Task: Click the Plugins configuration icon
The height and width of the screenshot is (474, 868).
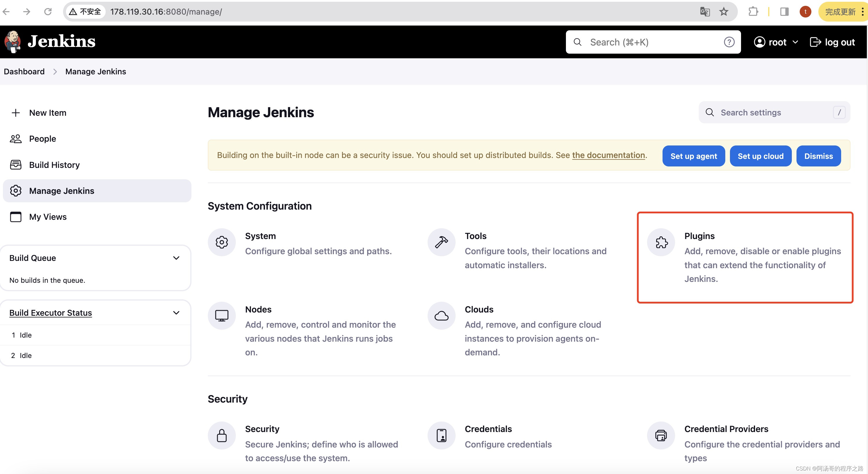Action: click(661, 242)
